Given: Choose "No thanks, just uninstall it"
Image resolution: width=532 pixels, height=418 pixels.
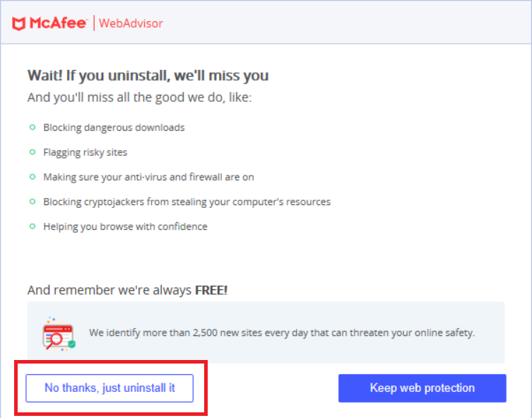Looking at the screenshot, I should click(110, 388).
